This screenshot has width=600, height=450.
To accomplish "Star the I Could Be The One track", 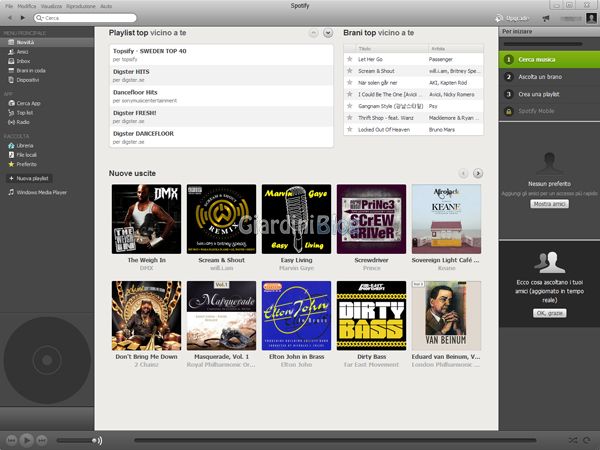I will tap(349, 94).
